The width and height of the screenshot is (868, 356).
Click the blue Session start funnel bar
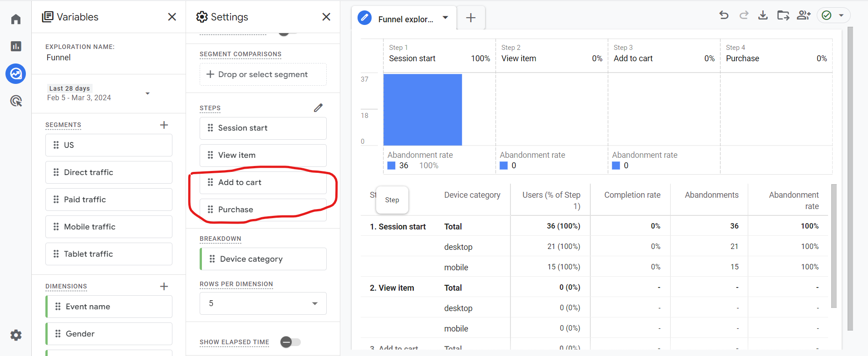coord(422,109)
